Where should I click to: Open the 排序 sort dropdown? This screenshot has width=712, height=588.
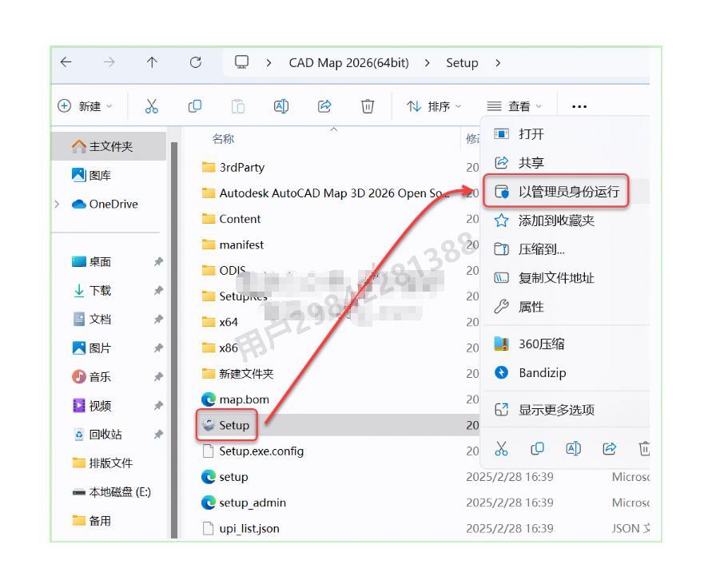pyautogui.click(x=434, y=106)
